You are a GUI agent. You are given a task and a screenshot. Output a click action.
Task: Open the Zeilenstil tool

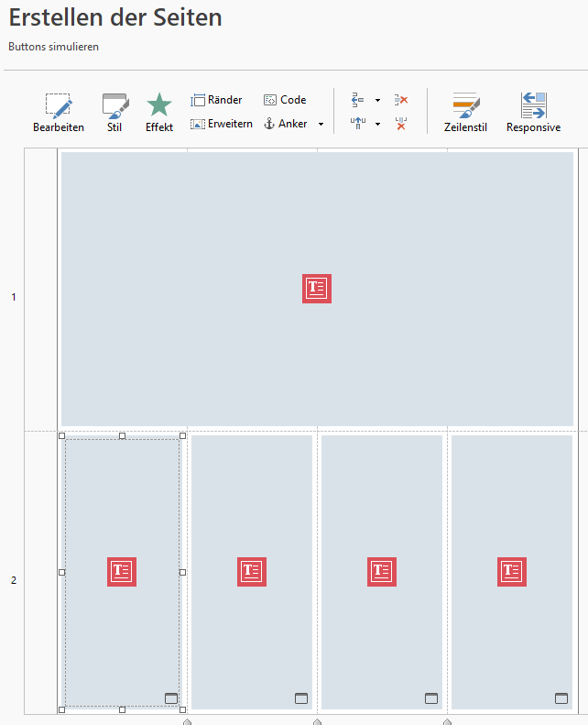tap(465, 105)
